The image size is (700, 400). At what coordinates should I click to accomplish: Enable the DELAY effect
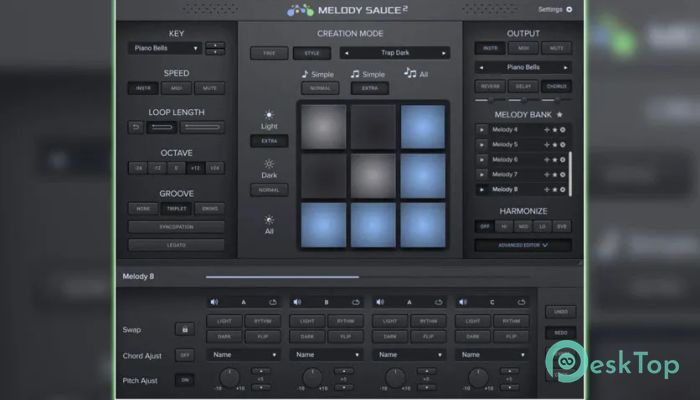(x=523, y=86)
